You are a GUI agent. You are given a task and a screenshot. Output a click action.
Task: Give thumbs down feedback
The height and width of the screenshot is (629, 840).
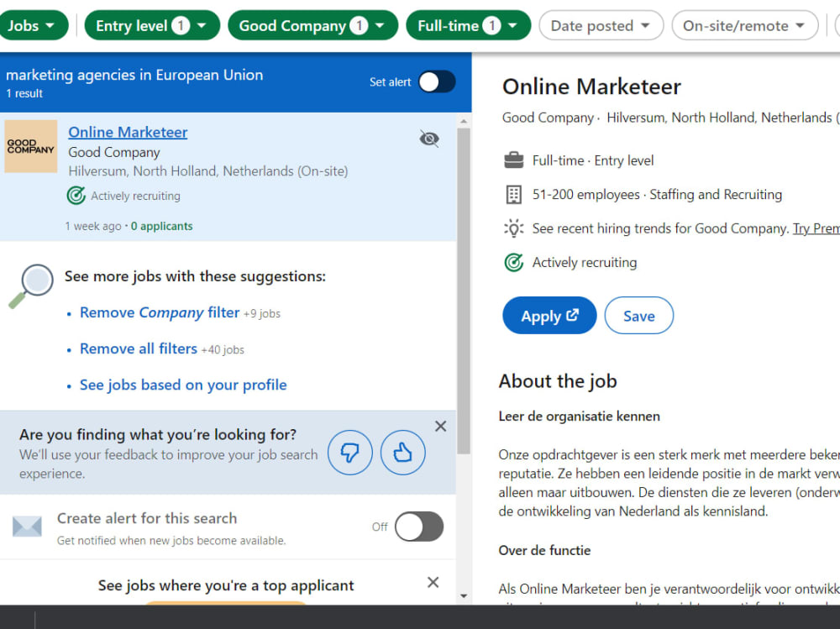click(x=349, y=453)
